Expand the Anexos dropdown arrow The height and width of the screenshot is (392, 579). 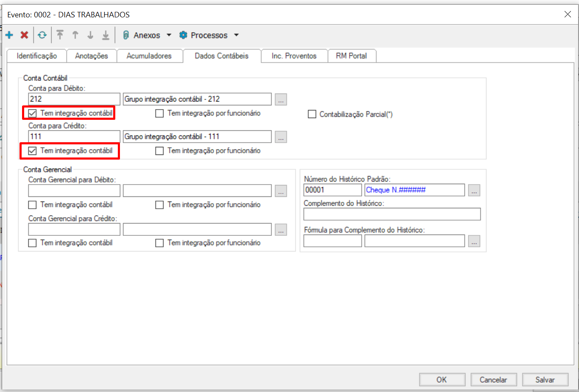tap(169, 35)
